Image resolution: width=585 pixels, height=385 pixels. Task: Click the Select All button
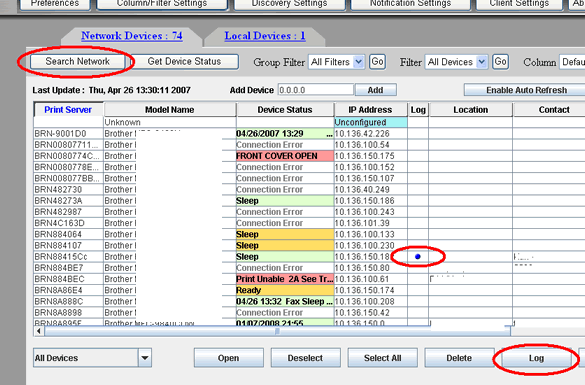[382, 358]
